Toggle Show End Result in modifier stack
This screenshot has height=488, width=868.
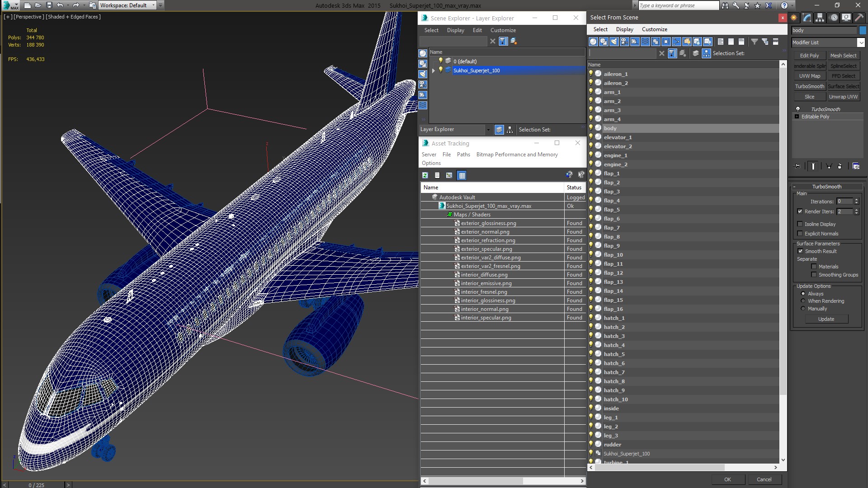[x=813, y=166]
